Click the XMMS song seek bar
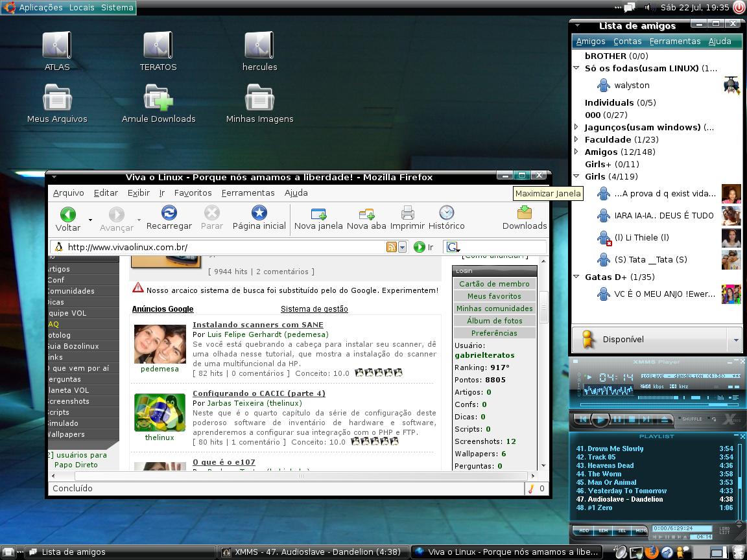Image resolution: width=747 pixels, height=560 pixels. point(659,404)
